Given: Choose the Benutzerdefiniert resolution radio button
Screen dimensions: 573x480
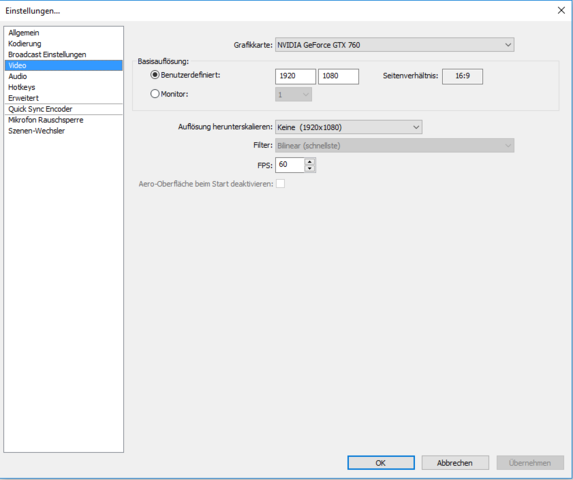Looking at the screenshot, I should pos(155,75).
